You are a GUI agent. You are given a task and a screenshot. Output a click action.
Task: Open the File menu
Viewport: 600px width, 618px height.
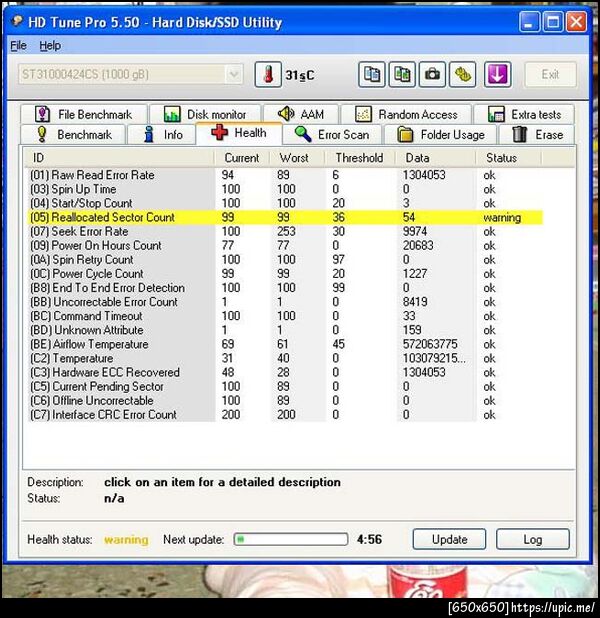(x=18, y=46)
